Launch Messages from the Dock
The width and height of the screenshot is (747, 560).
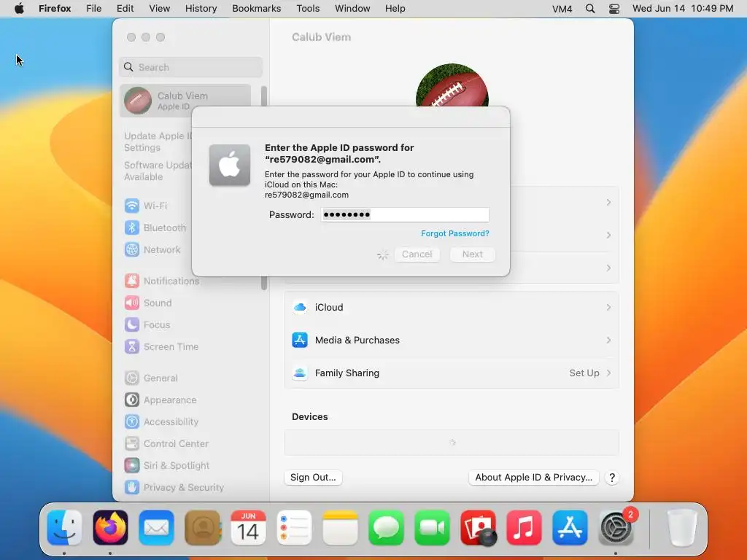point(386,528)
